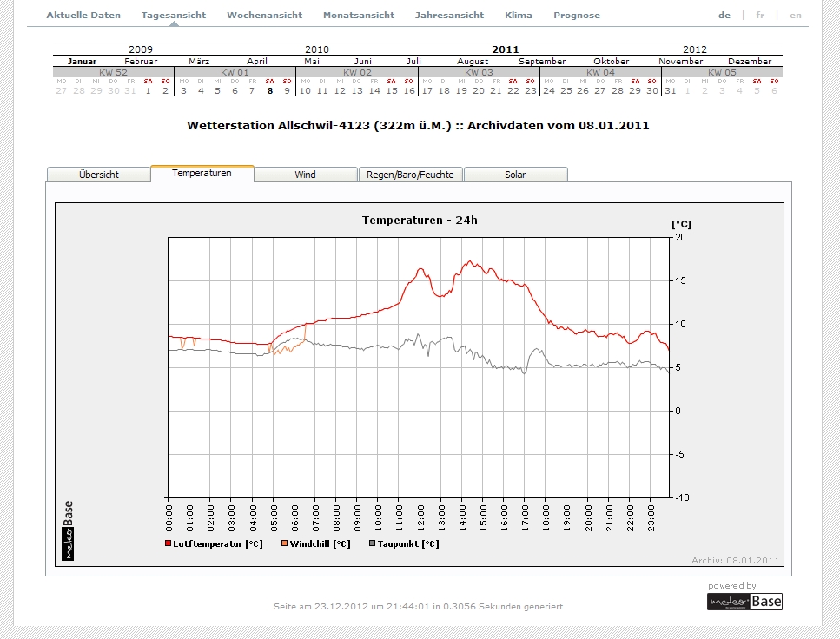
Task: Switch to the Wind tab
Action: pos(306,175)
